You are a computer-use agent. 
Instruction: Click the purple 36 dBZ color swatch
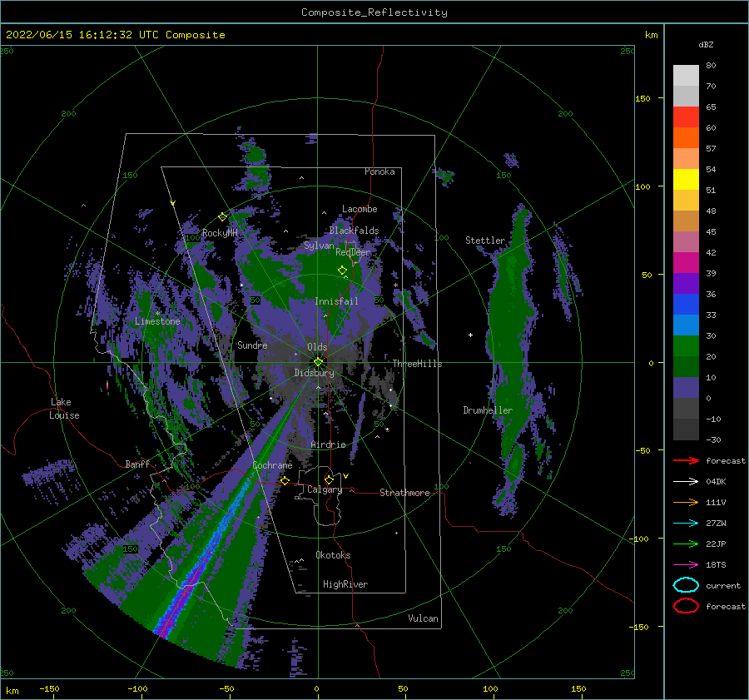(x=686, y=283)
